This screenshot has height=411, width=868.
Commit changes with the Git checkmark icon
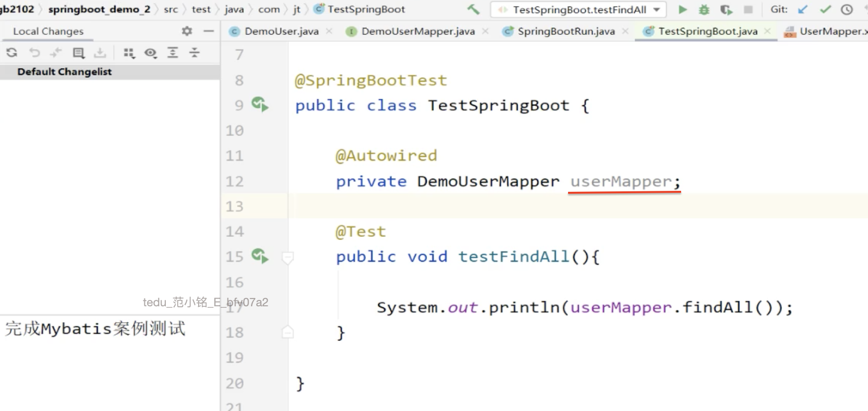[x=825, y=9]
